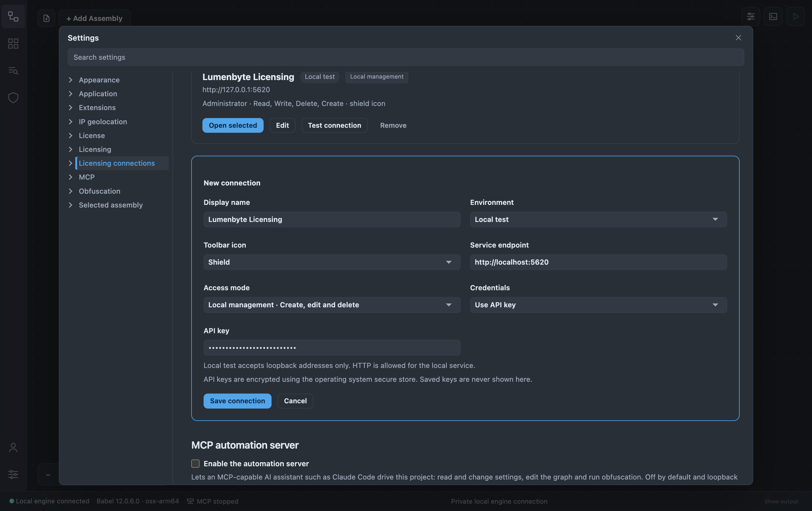Open the sliders settings icon in sidebar
This screenshot has height=511, width=812.
tap(13, 474)
